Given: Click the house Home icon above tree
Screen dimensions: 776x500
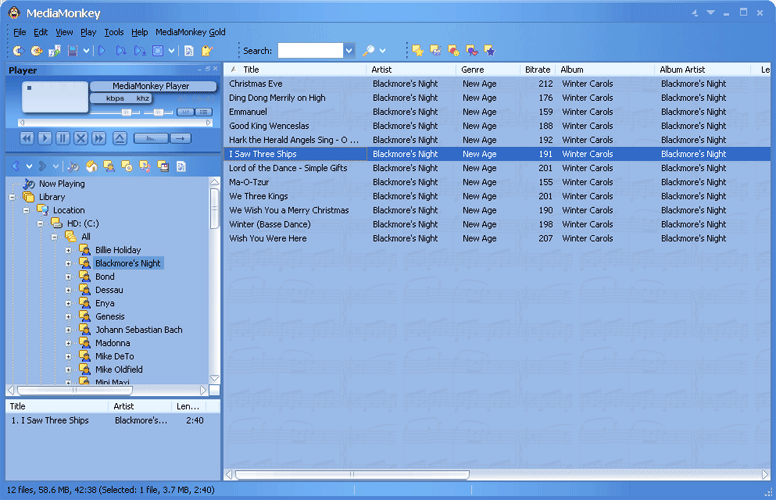Looking at the screenshot, I should point(91,166).
